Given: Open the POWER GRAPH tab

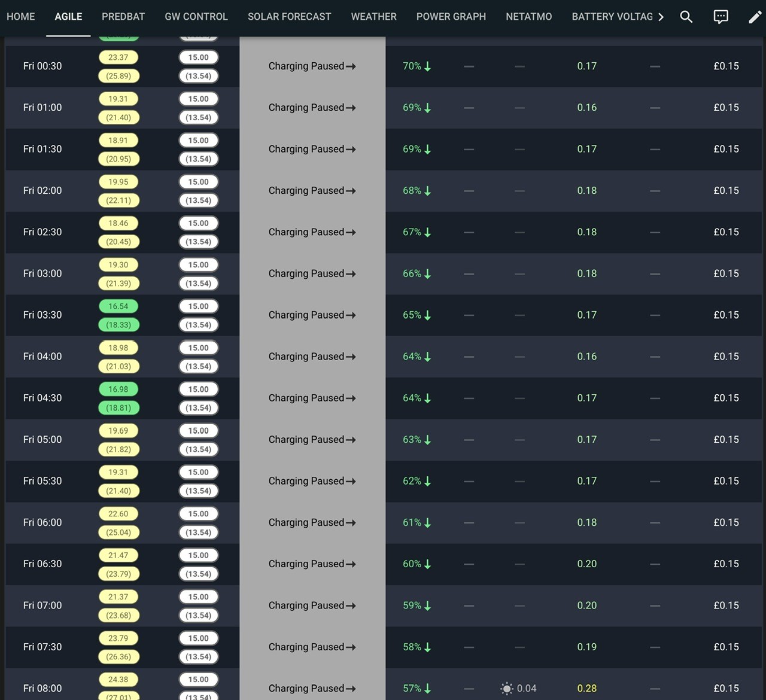Looking at the screenshot, I should click(x=451, y=17).
